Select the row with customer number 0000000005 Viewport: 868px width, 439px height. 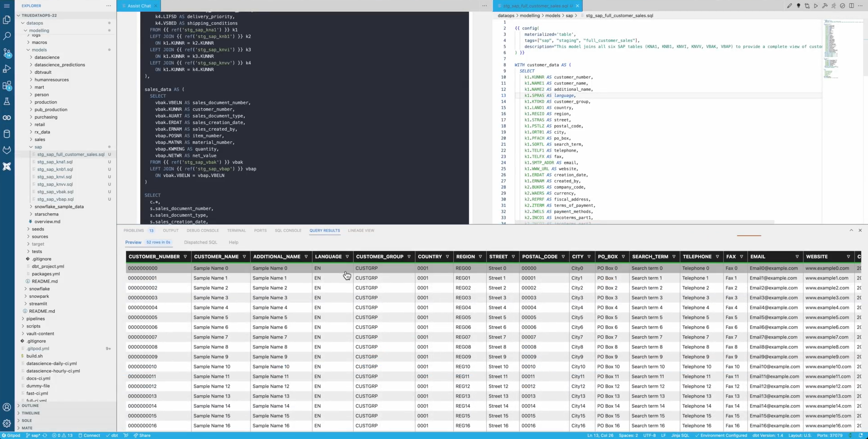[494, 317]
